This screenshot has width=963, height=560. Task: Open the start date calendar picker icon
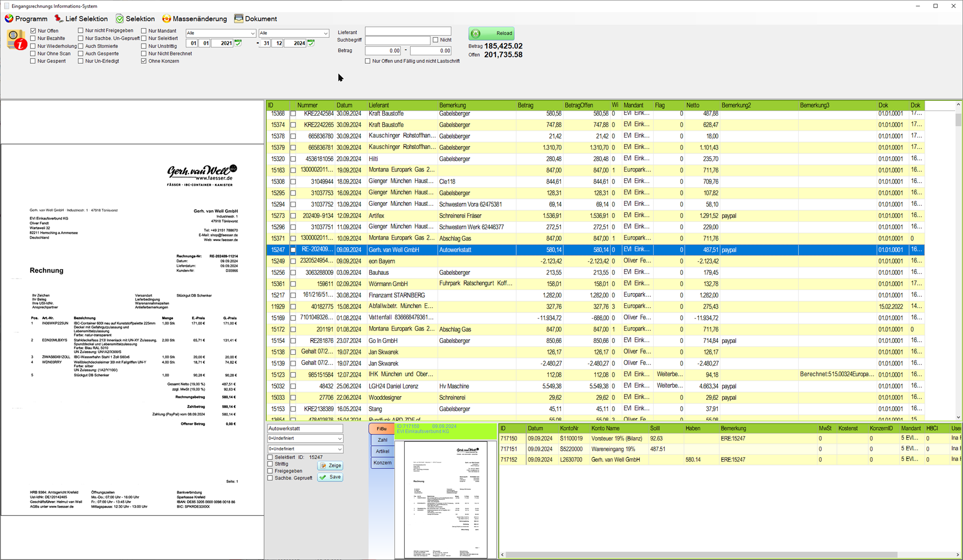[x=238, y=43]
